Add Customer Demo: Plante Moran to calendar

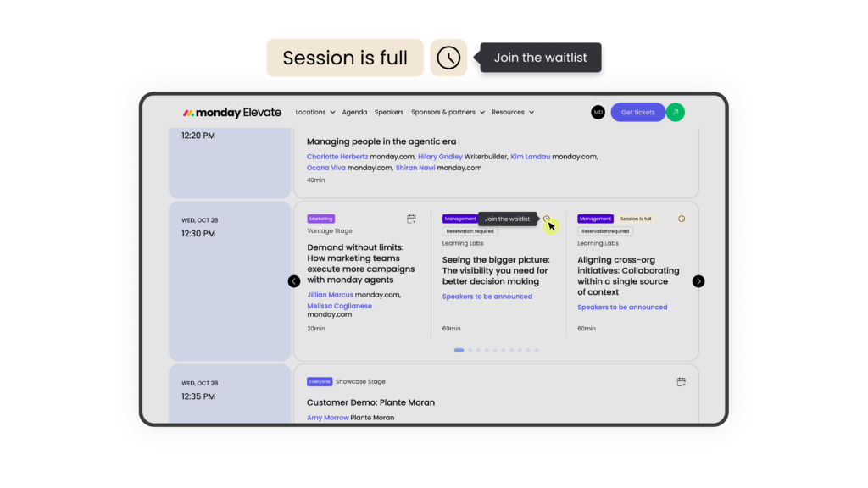(x=681, y=382)
